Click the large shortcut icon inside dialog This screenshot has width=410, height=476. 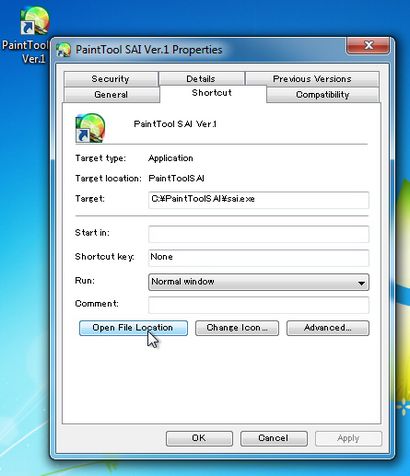[90, 128]
